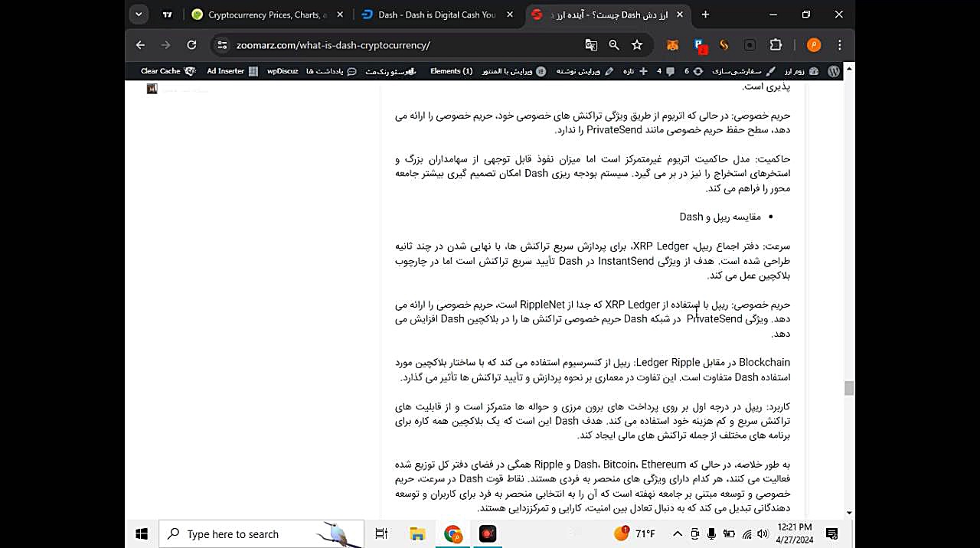Viewport: 980px width, 548px height.
Task: Open wpDiscuz admin bar menu
Action: tap(283, 71)
